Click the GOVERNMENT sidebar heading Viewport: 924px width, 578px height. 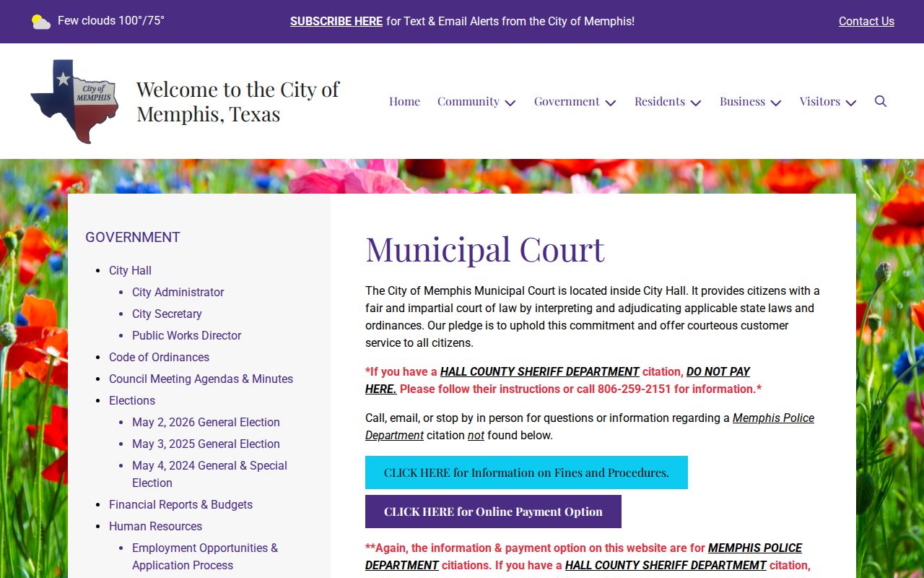click(133, 237)
